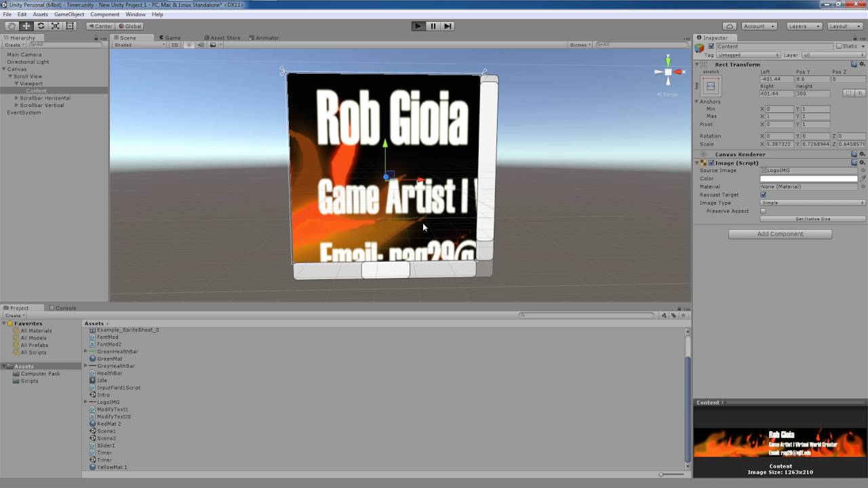868x488 pixels.
Task: Switch to the Asset Store tab
Action: [222, 38]
